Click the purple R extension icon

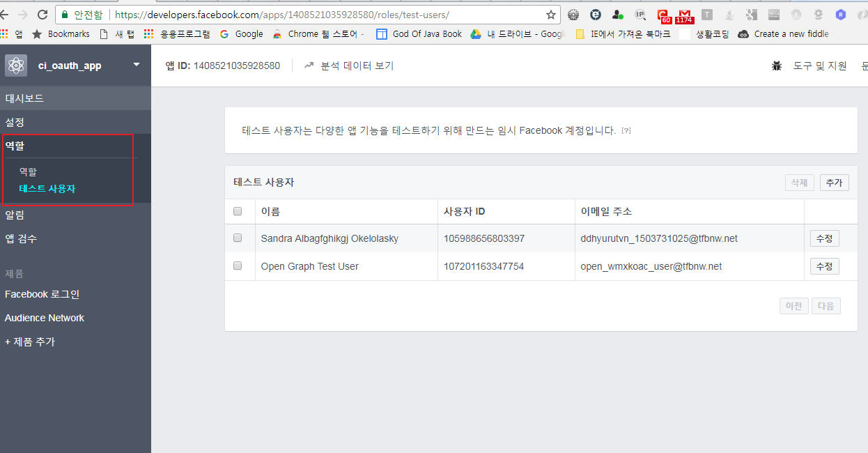click(841, 15)
